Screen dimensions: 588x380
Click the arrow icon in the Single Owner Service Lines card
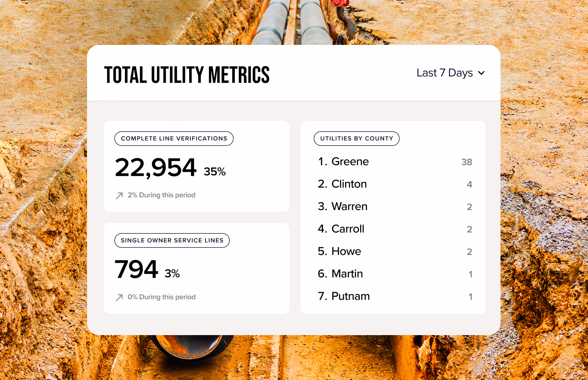(119, 297)
